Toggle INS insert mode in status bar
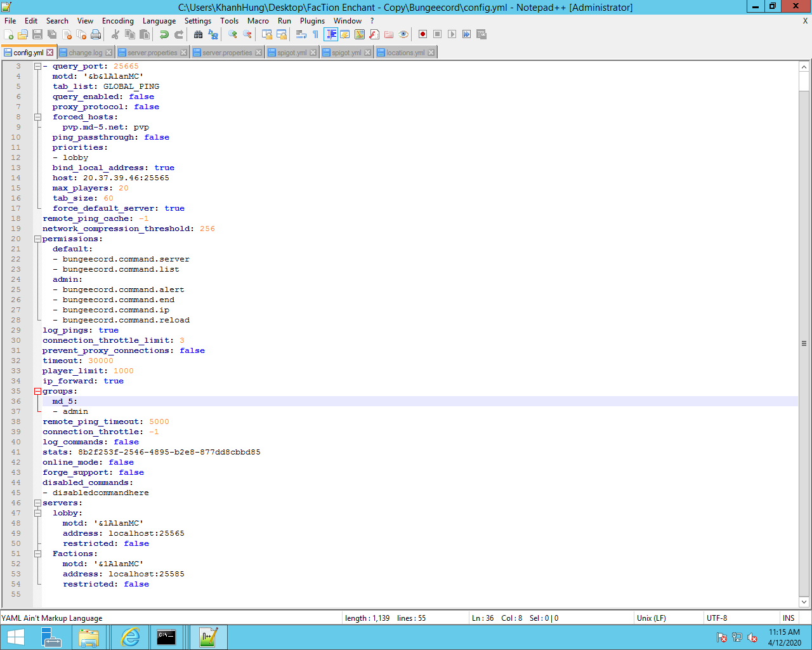This screenshot has width=812, height=650. (789, 618)
